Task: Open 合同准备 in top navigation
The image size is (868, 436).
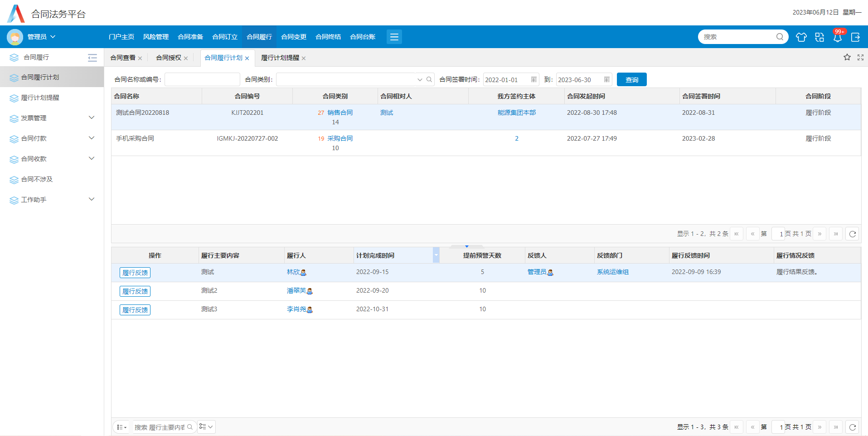Action: coord(190,37)
